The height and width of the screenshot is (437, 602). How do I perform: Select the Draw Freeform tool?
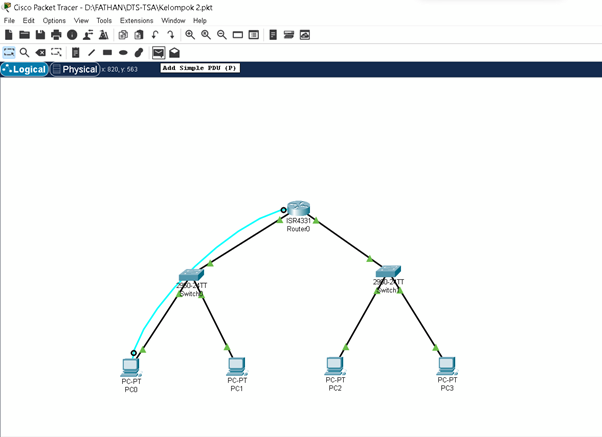(139, 53)
